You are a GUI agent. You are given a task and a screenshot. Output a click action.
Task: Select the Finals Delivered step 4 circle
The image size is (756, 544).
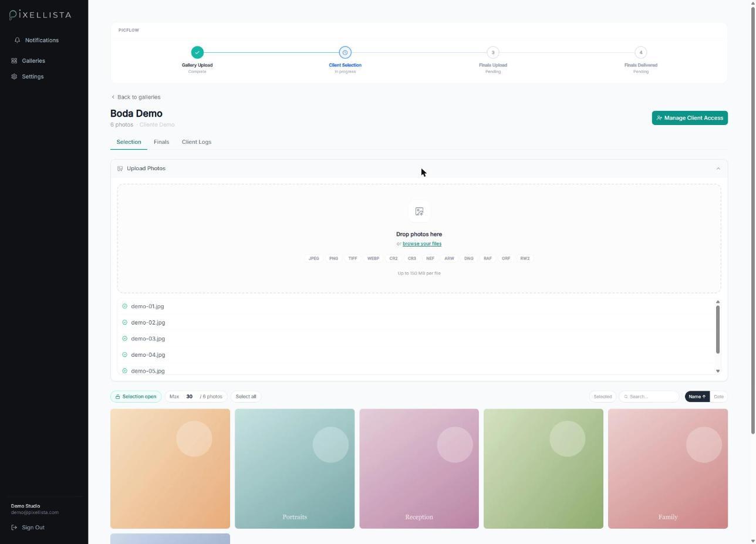click(x=641, y=53)
